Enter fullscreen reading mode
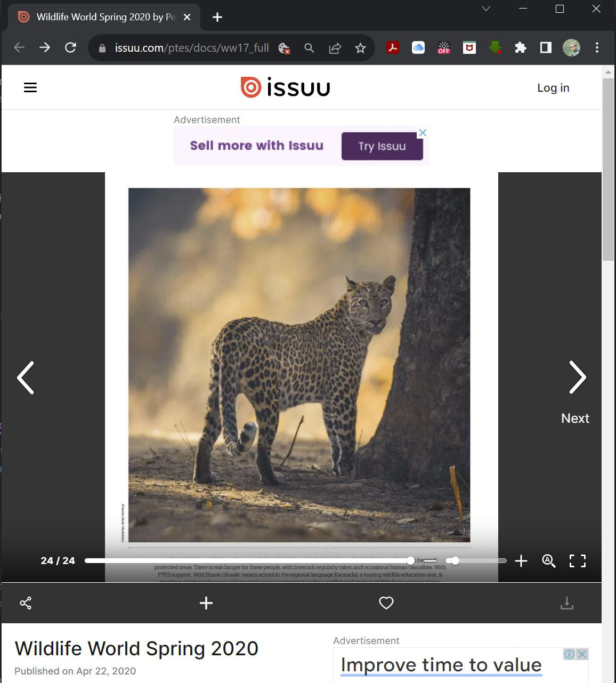Screen dimensions: 616x683 click(578, 561)
